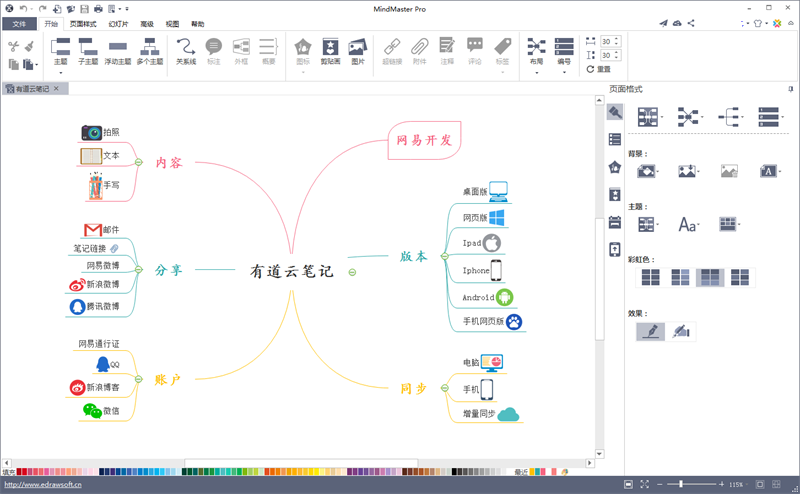Select the second 彩虹色 rainbow option
Screen dimensions: 800x494
coord(680,277)
